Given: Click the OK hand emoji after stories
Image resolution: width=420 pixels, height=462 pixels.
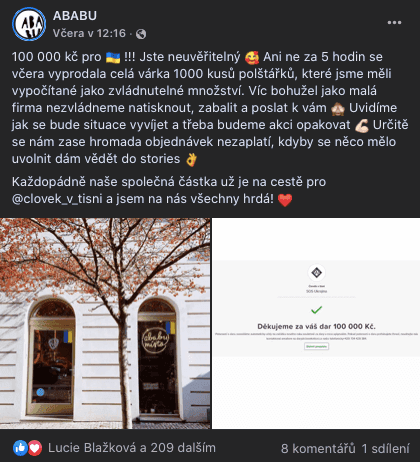Looking at the screenshot, I should click(191, 159).
